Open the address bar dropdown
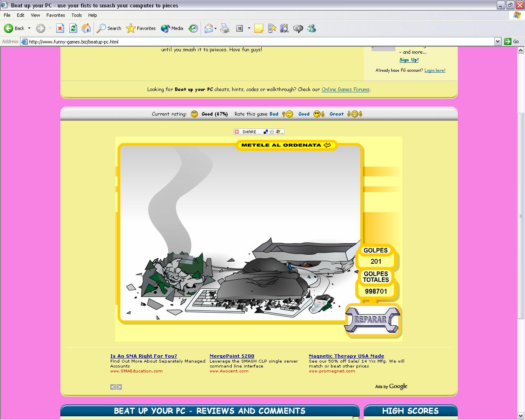The image size is (525, 420). point(498,41)
